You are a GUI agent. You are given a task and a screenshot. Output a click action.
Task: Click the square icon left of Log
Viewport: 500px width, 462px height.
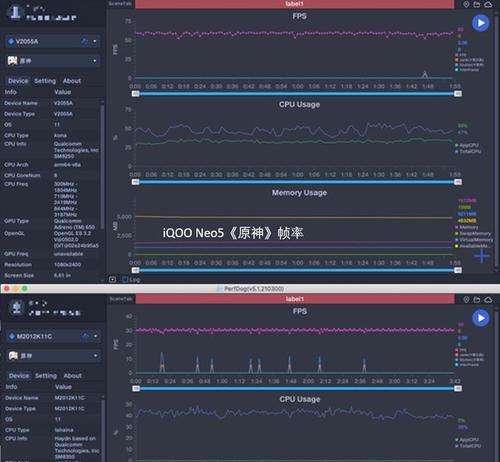pyautogui.click(x=113, y=279)
